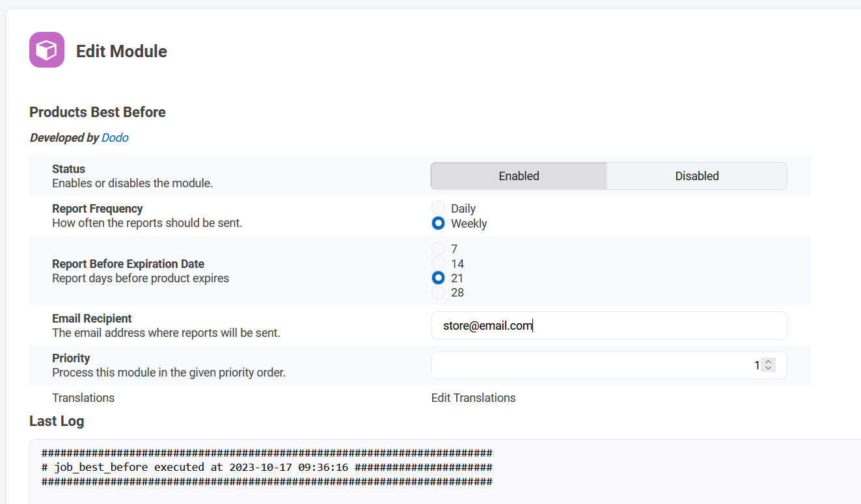Open Edit Translations
This screenshot has width=861, height=504.
click(473, 398)
